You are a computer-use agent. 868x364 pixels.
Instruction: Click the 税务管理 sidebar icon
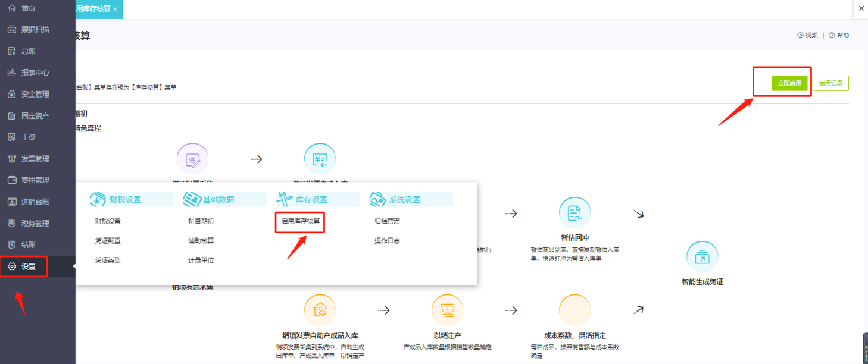click(x=11, y=224)
